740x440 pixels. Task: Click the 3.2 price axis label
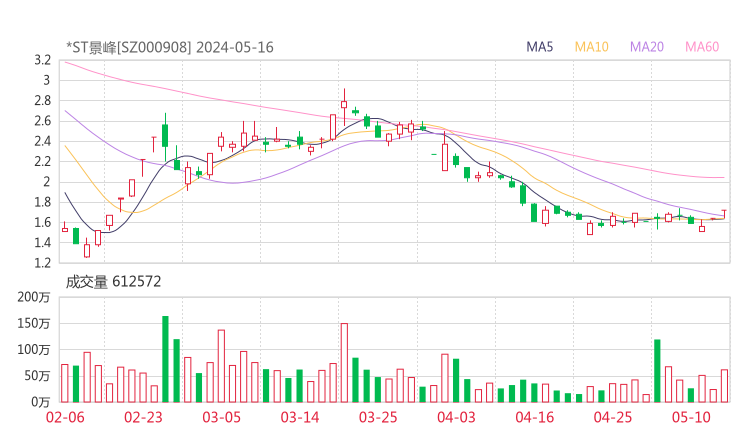41,60
